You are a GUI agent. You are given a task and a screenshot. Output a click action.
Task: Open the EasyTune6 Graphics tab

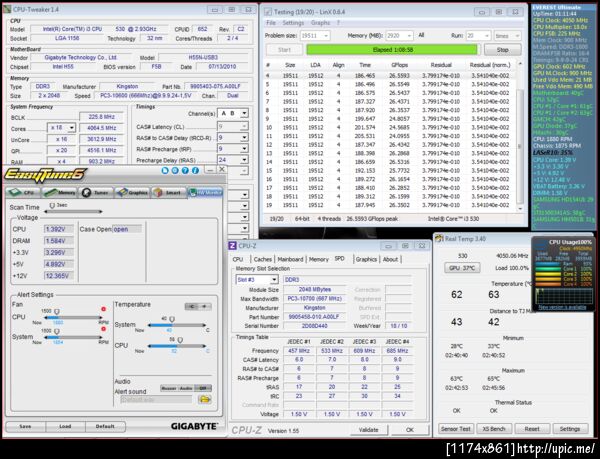tap(132, 192)
